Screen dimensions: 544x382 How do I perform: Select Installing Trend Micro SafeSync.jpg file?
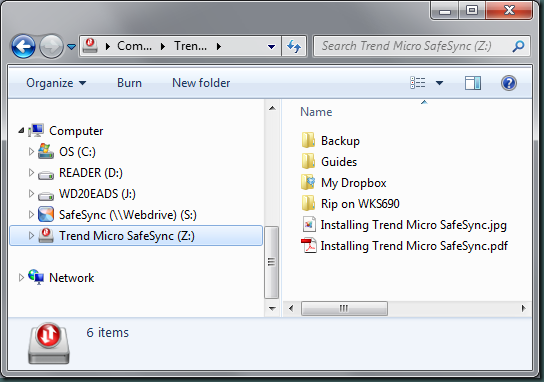click(x=414, y=225)
